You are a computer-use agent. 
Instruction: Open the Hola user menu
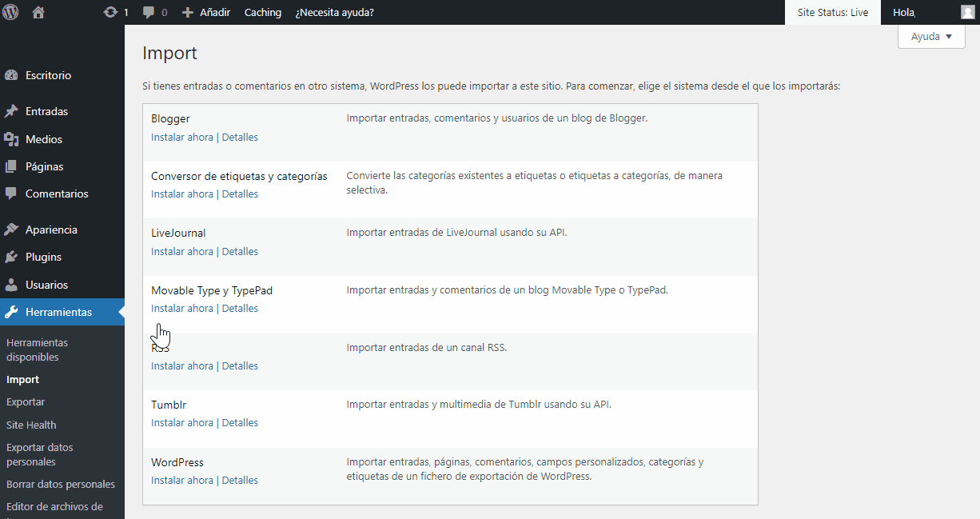point(904,12)
